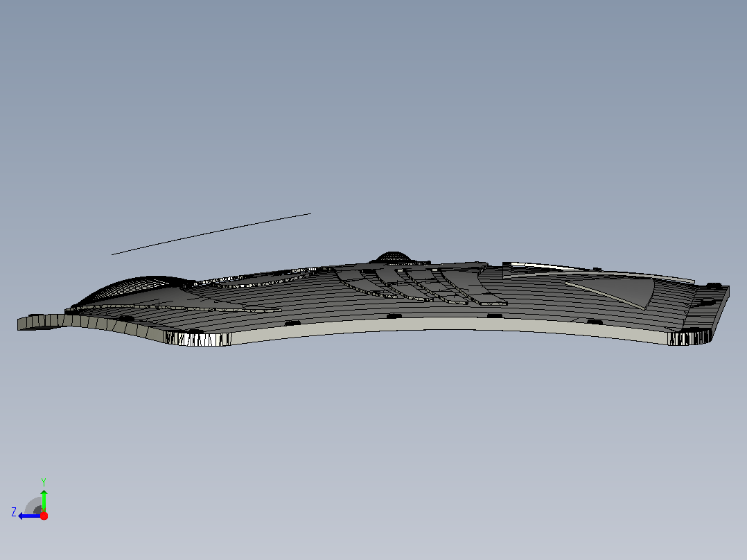This screenshot has height=560, width=747.
Task: Click the red X axis dot on the triad
Action: (44, 516)
